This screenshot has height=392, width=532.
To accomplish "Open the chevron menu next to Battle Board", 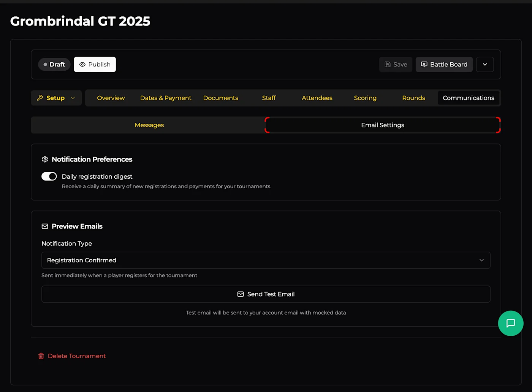I will 485,64.
